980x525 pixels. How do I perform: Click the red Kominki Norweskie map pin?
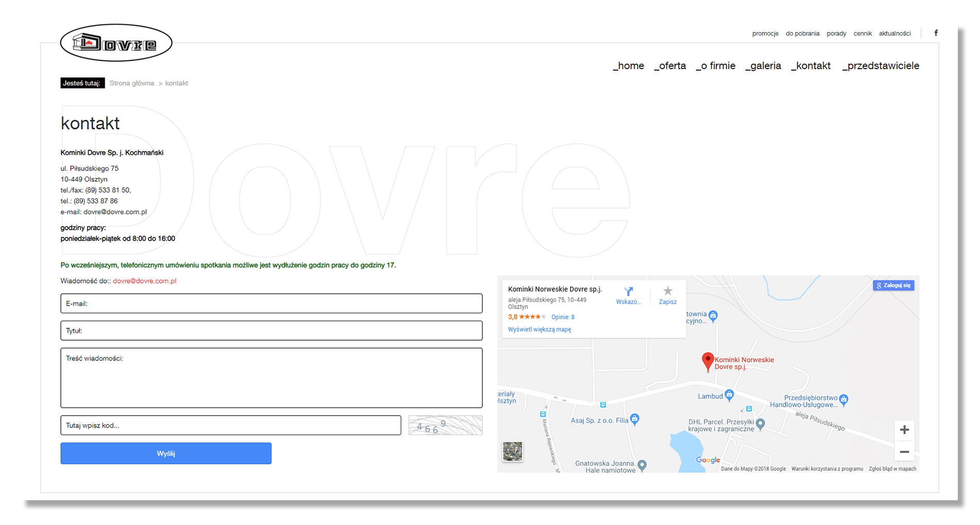708,361
